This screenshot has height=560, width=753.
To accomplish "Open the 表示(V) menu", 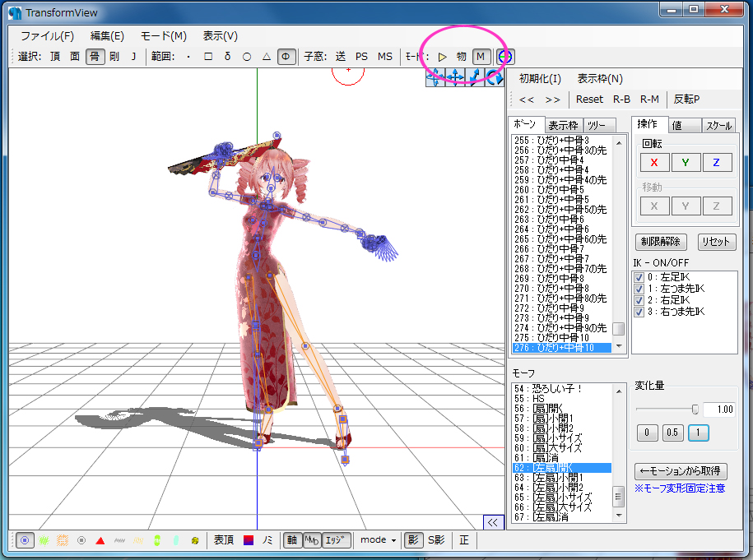I will 220,36.
